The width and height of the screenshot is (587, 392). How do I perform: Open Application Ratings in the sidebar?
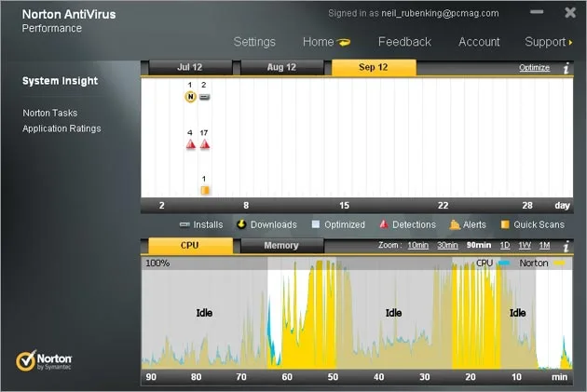pyautogui.click(x=61, y=128)
